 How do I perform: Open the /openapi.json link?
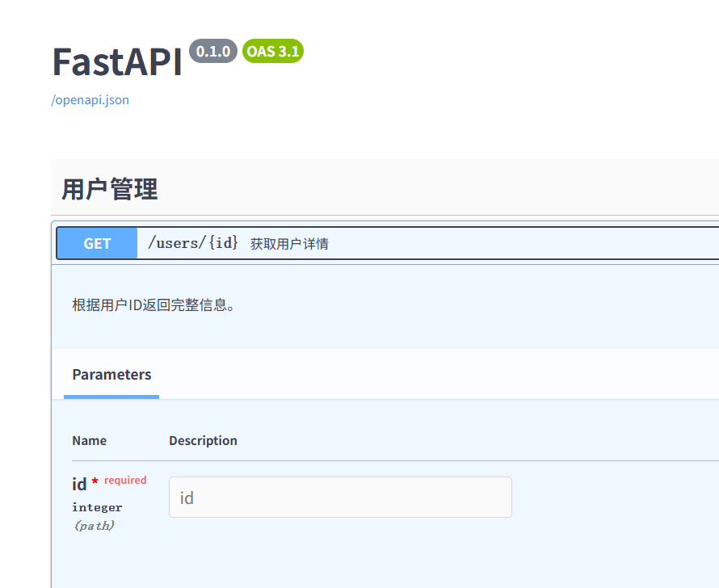click(x=90, y=100)
